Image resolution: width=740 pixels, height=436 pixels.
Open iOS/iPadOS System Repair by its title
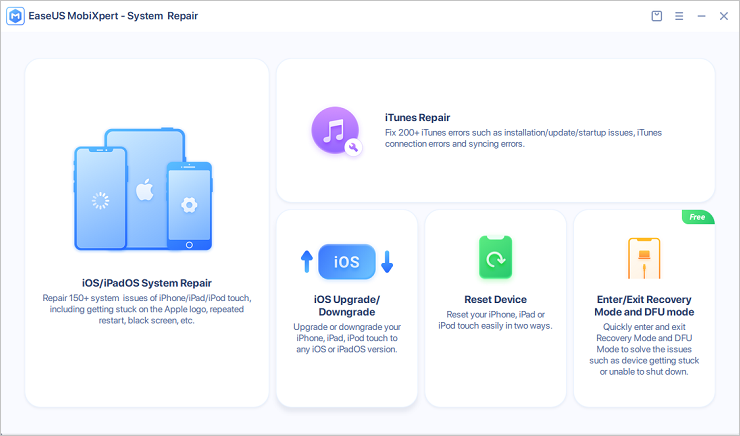pyautogui.click(x=147, y=283)
